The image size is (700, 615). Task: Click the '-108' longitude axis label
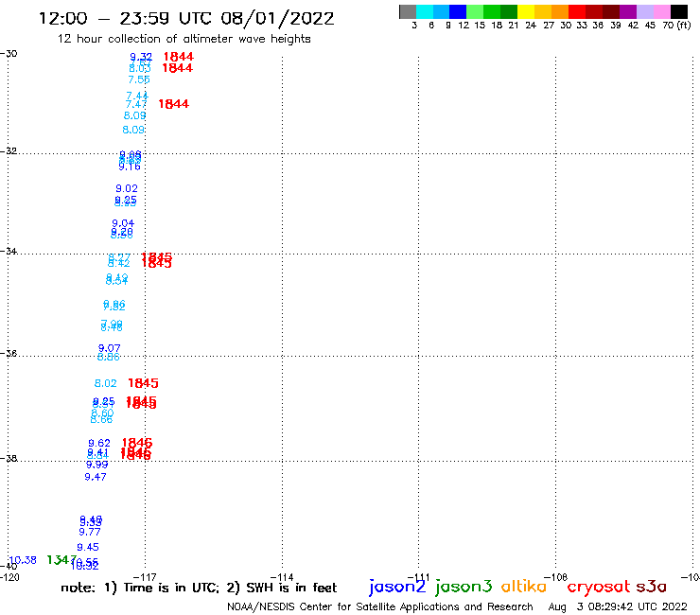point(557,577)
